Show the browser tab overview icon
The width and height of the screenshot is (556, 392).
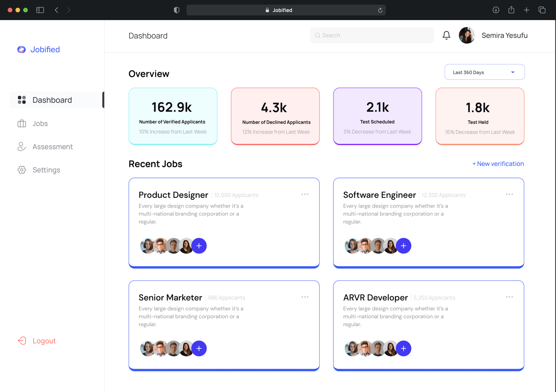542,10
